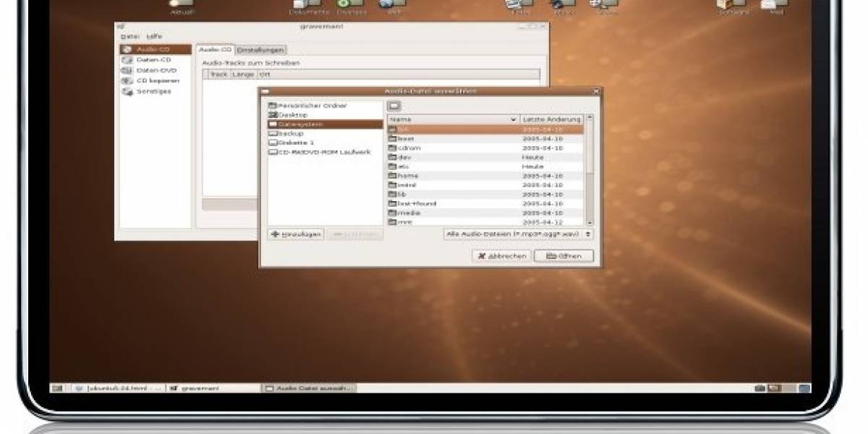The height and width of the screenshot is (434, 868).
Task: Open Sonstiges in graveman's sidebar
Action: (156, 92)
